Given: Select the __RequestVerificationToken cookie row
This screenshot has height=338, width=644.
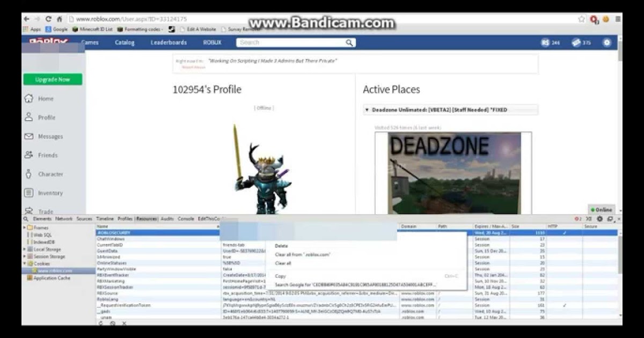Looking at the screenshot, I should pos(357,305).
